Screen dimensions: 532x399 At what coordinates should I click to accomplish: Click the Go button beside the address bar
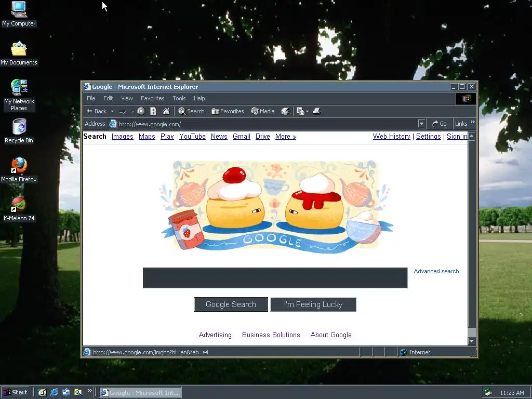coord(440,124)
